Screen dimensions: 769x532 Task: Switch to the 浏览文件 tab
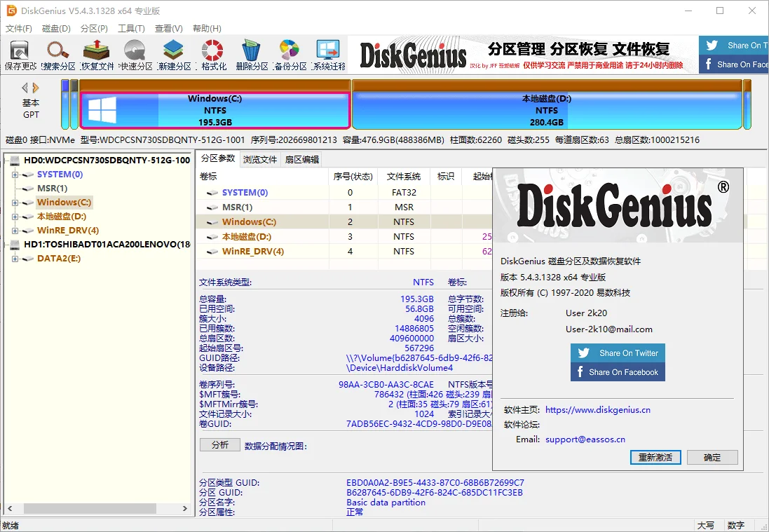tap(261, 159)
